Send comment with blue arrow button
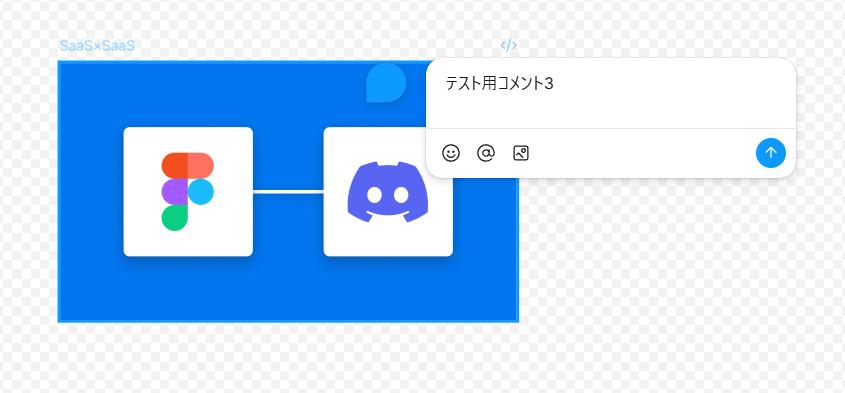845x393 pixels. (x=771, y=153)
